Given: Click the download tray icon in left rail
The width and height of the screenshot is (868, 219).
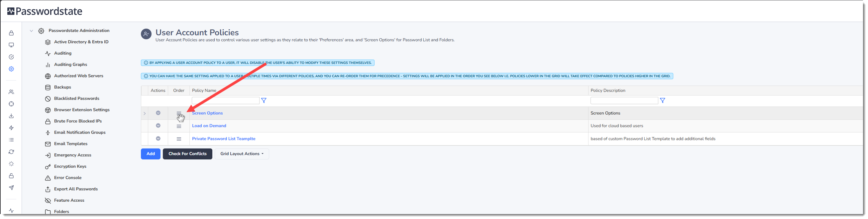Looking at the screenshot, I should [11, 116].
